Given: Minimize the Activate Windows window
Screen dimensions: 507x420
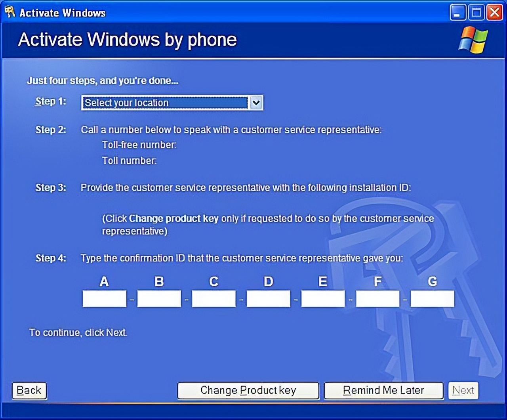Looking at the screenshot, I should click(x=457, y=12).
